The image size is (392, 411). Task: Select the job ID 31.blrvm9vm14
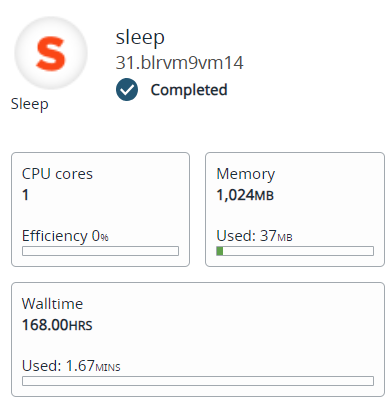coord(179,63)
